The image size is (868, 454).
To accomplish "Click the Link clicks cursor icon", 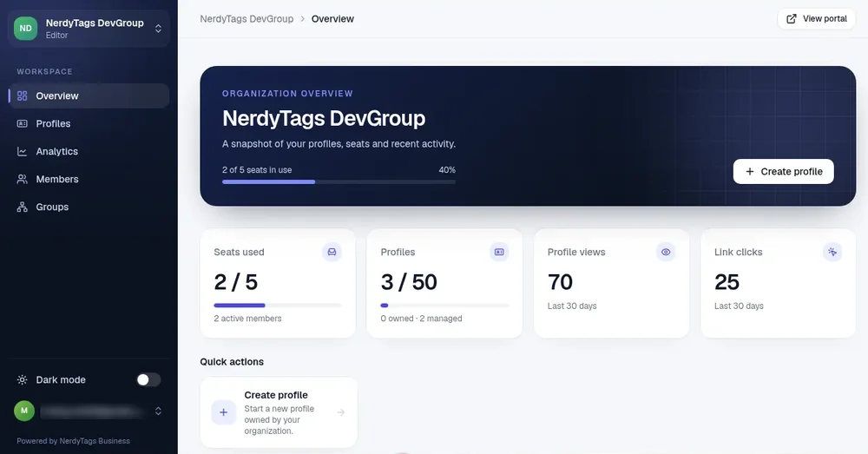I will coord(832,252).
